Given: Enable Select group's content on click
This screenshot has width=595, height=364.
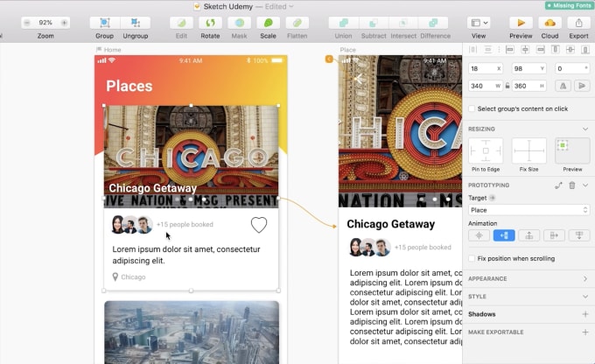Looking at the screenshot, I should coord(472,108).
